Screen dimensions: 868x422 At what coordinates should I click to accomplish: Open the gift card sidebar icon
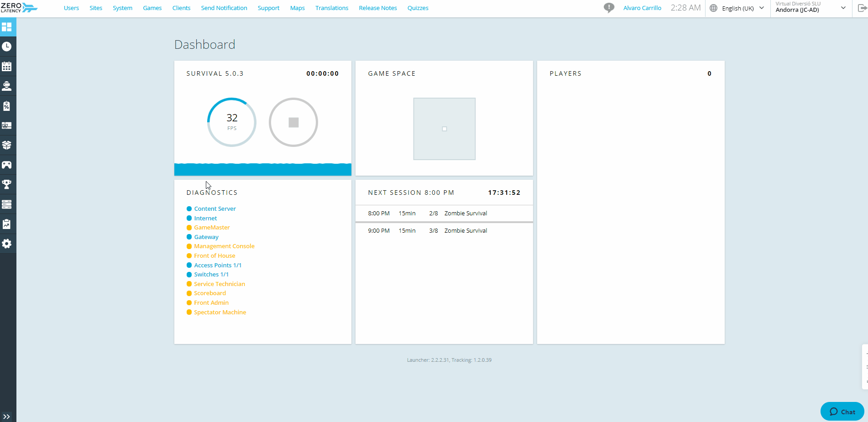(x=7, y=125)
